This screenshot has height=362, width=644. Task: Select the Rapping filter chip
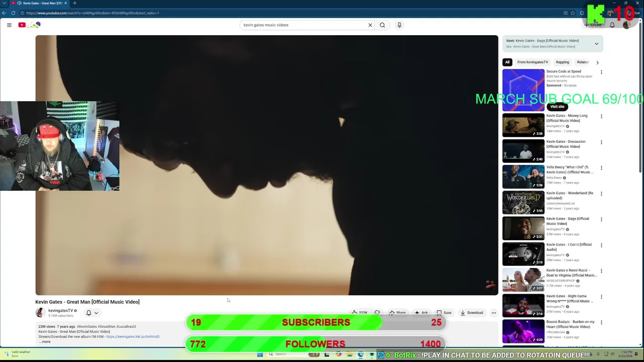tap(562, 62)
